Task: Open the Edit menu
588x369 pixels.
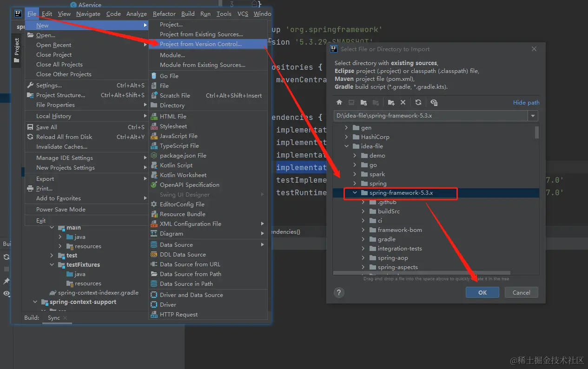Action: click(x=47, y=13)
